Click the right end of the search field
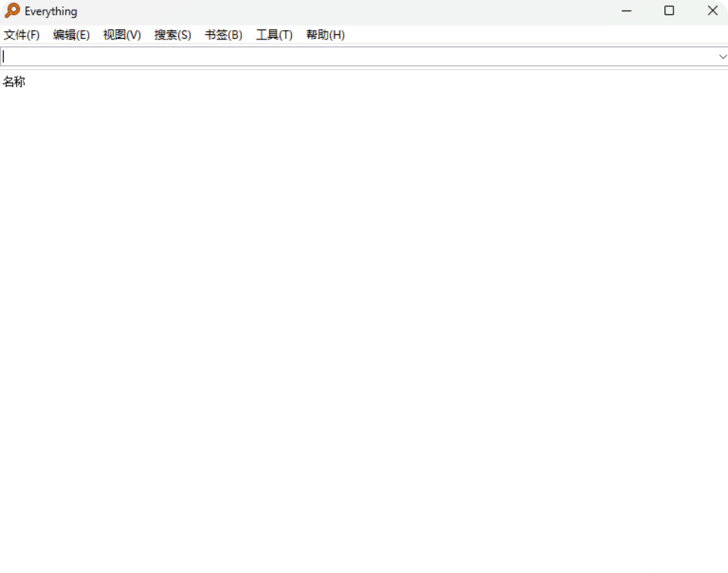728x573 pixels. click(698, 57)
